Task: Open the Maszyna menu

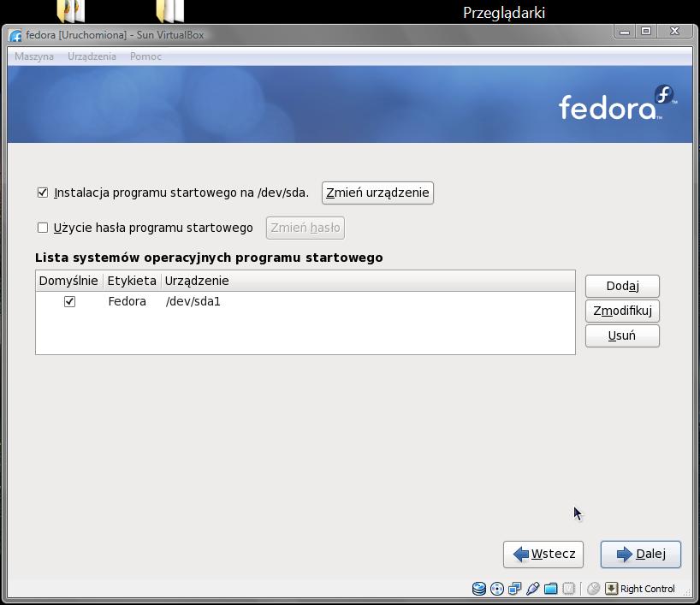Action: coord(34,56)
